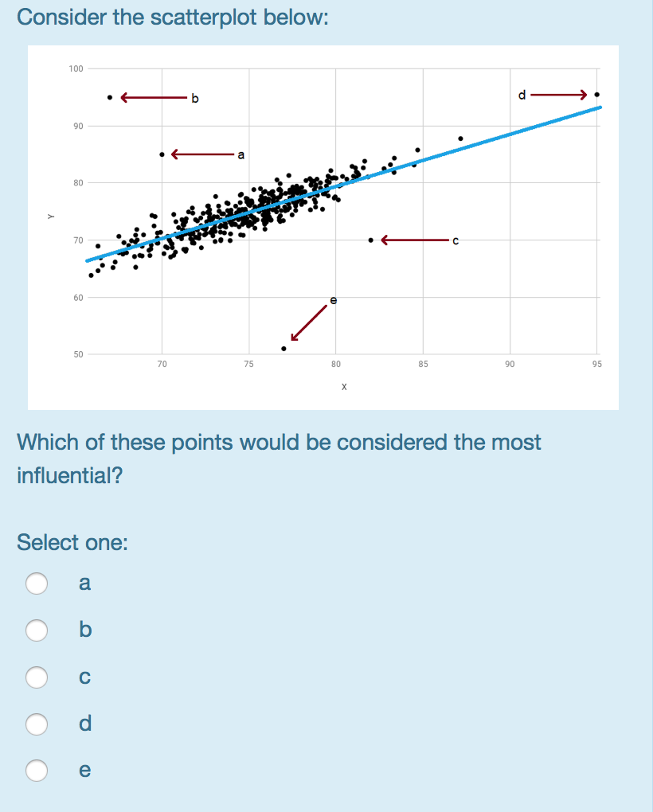Select the radio button for answer d
653x812 pixels.
(36, 724)
